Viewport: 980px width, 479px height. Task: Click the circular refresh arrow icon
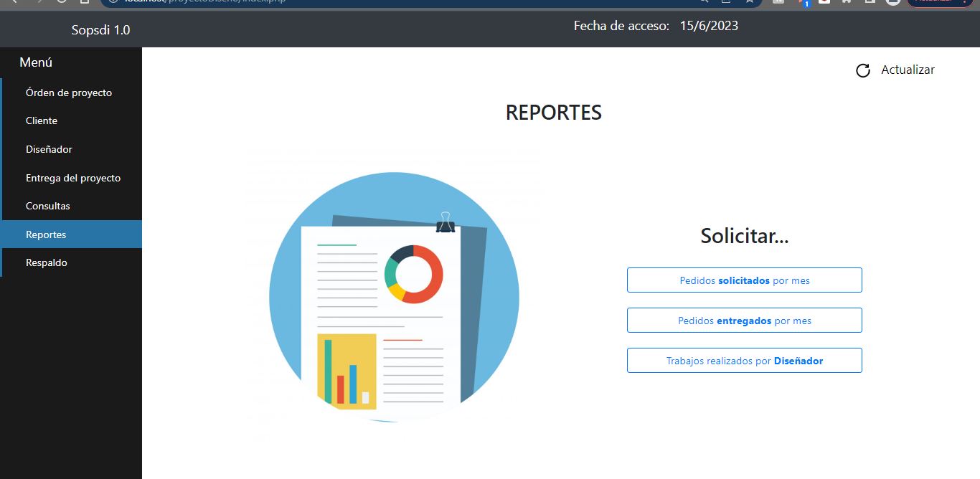[x=862, y=70]
